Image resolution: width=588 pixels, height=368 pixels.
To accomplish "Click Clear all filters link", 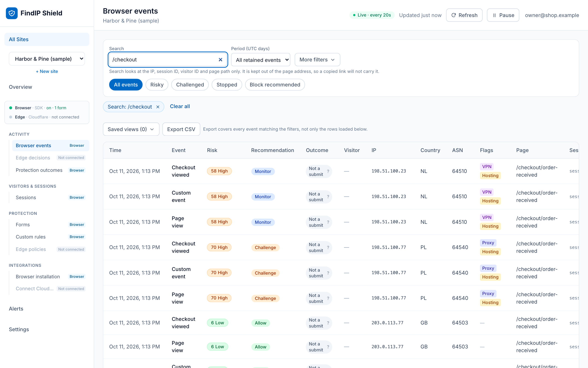I will tap(180, 106).
